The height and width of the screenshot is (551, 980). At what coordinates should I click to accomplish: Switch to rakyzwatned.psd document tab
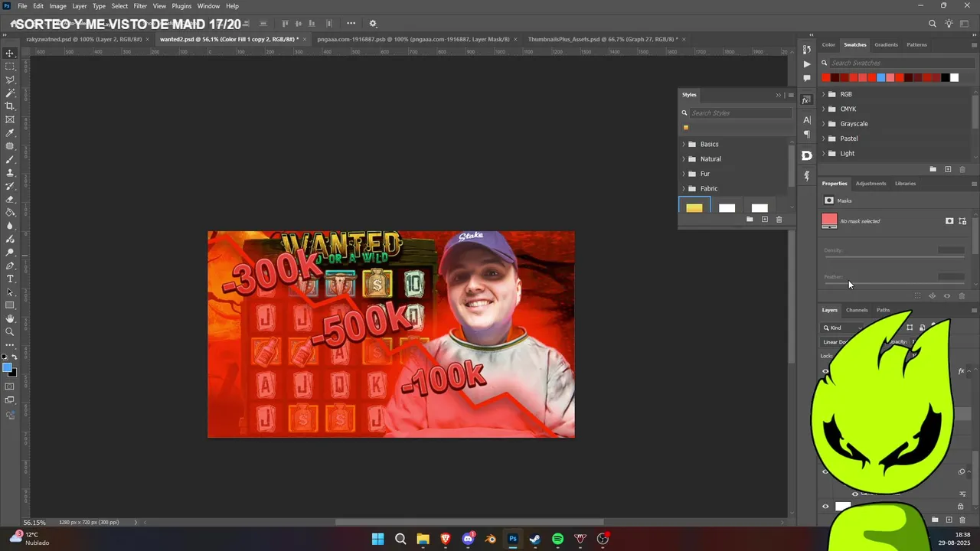point(84,39)
